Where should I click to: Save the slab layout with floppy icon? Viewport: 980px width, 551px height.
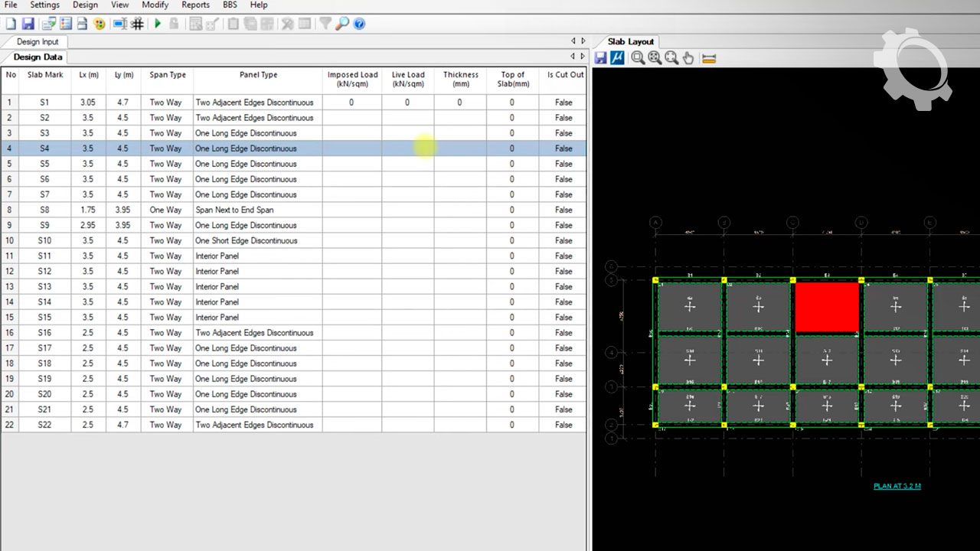point(601,58)
